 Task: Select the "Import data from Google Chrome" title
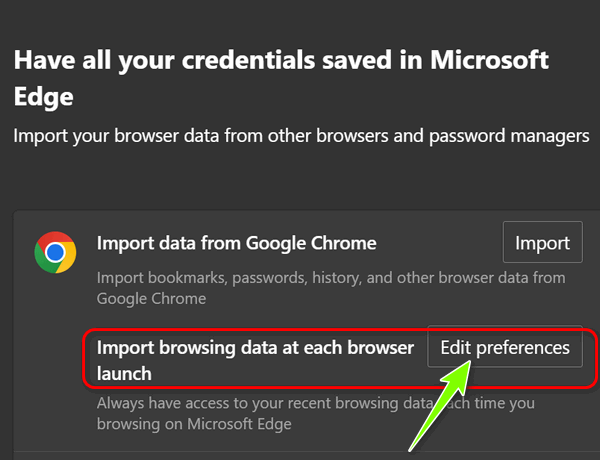click(x=236, y=242)
